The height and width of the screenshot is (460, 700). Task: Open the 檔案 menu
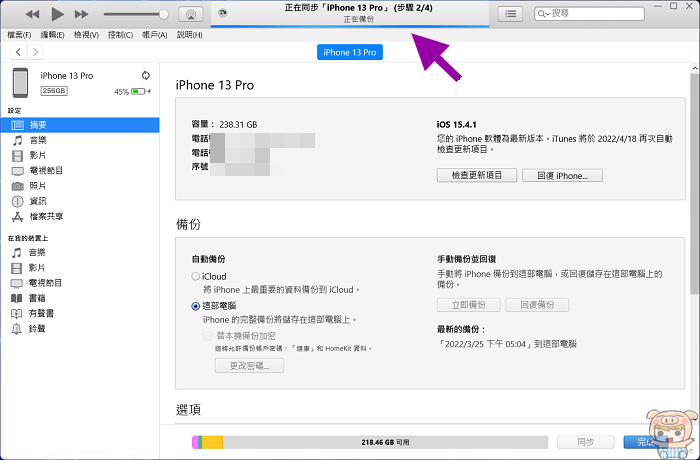[19, 34]
